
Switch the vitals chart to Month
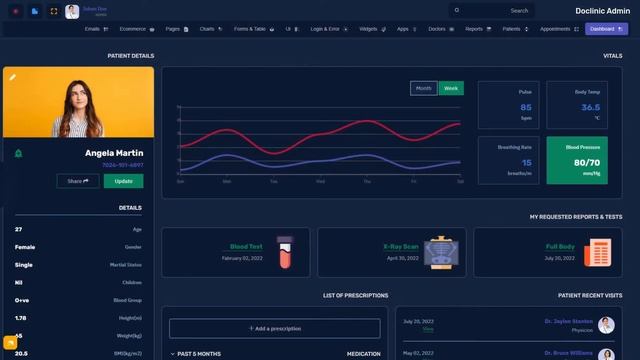coord(424,88)
